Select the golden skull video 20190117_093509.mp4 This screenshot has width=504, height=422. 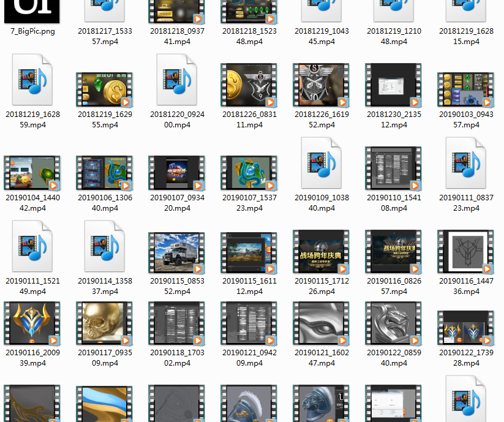[x=104, y=323]
